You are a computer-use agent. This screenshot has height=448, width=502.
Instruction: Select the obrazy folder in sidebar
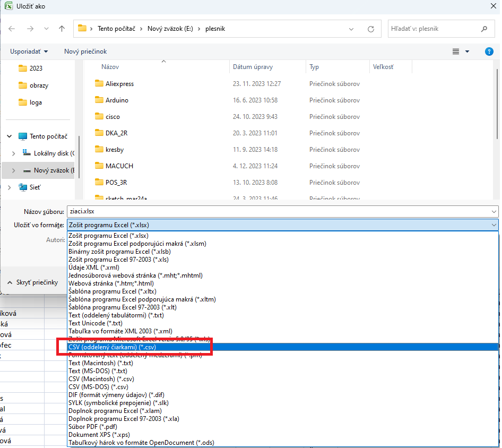(39, 85)
